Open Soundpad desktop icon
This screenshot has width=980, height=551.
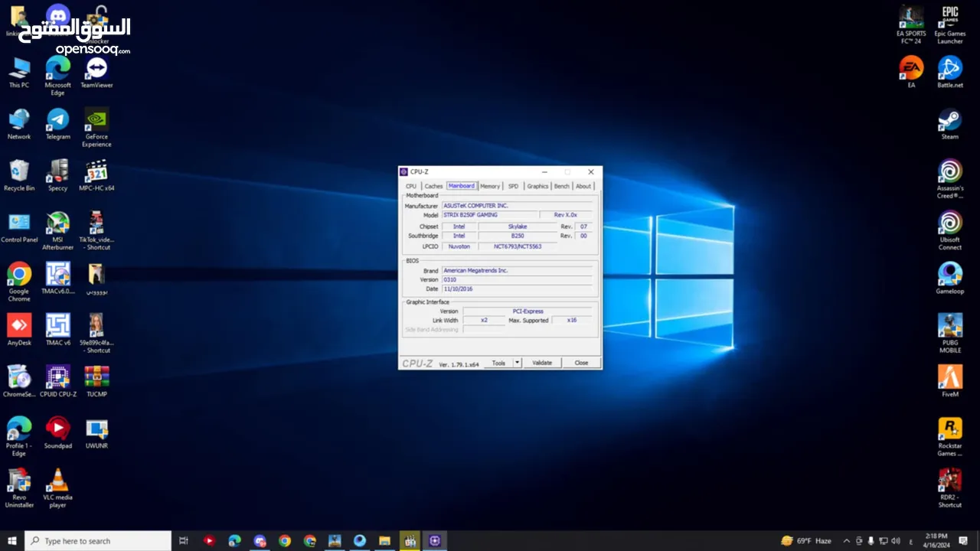point(57,432)
